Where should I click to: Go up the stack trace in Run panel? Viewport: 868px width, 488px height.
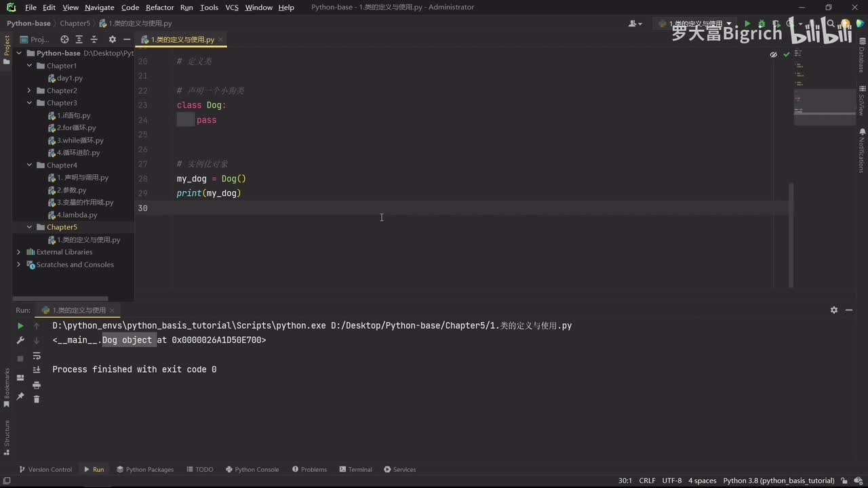click(37, 326)
